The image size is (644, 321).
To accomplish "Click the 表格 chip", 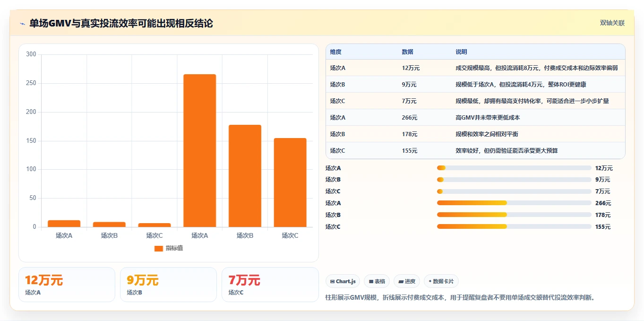I will pos(377,281).
